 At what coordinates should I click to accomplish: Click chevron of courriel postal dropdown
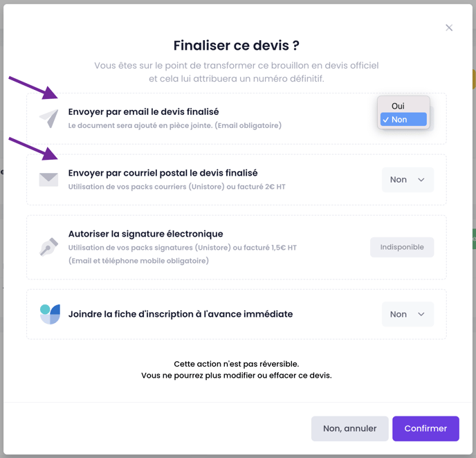tap(421, 180)
